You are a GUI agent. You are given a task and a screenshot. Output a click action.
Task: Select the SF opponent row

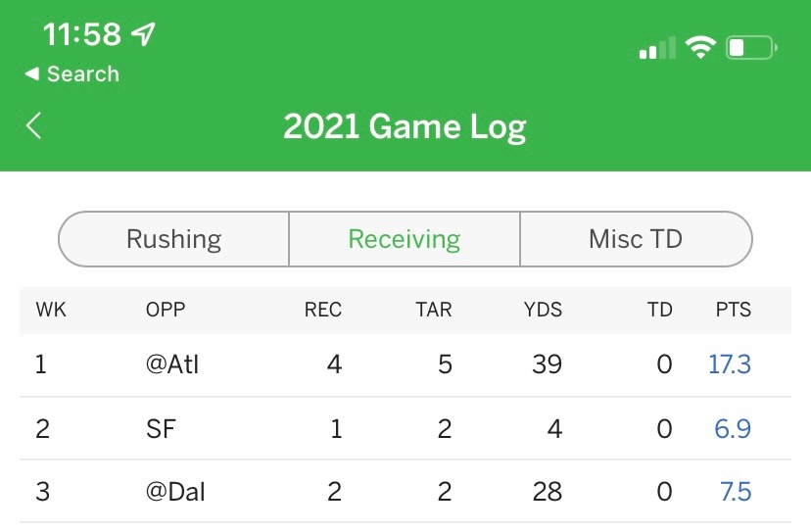161,429
